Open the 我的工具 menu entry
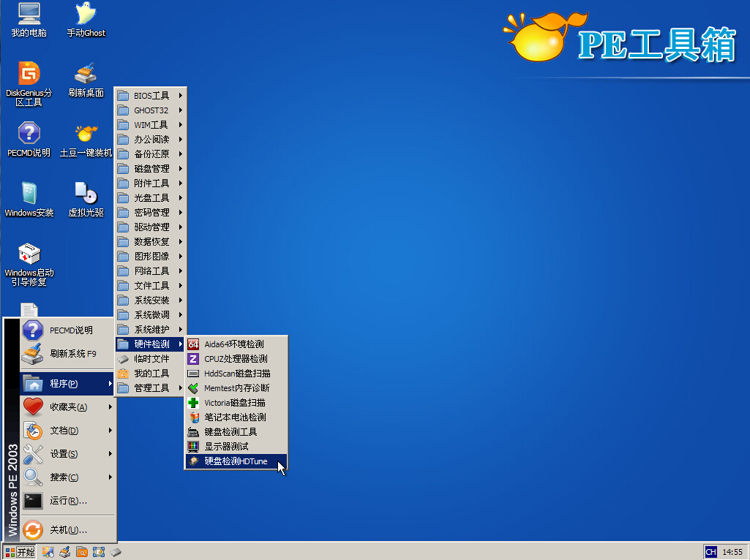Screen dimensions: 750x560 (x=150, y=373)
